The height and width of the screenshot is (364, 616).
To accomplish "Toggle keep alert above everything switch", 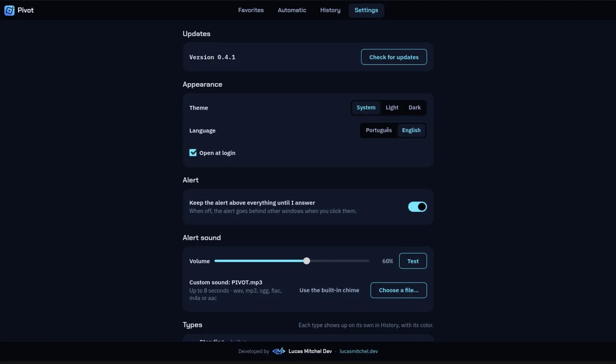I will [x=417, y=207].
